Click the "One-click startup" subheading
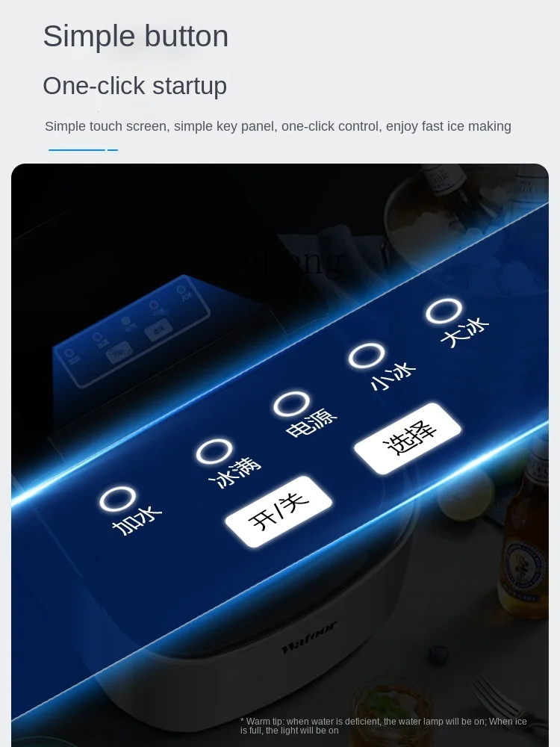The height and width of the screenshot is (747, 560). coord(134,86)
